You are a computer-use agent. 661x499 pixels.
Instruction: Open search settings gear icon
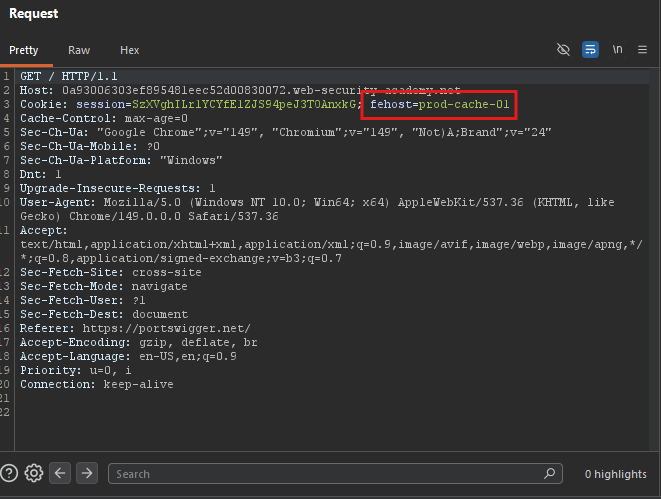click(x=34, y=473)
